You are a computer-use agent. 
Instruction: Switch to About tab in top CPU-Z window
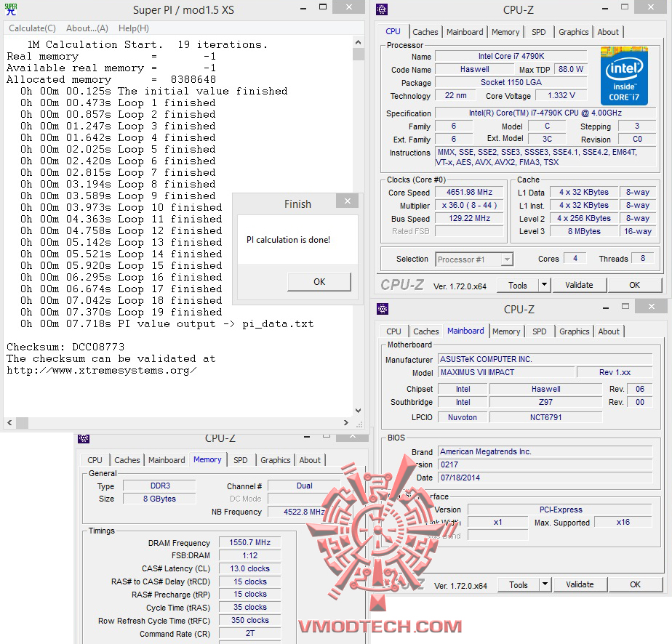click(608, 32)
